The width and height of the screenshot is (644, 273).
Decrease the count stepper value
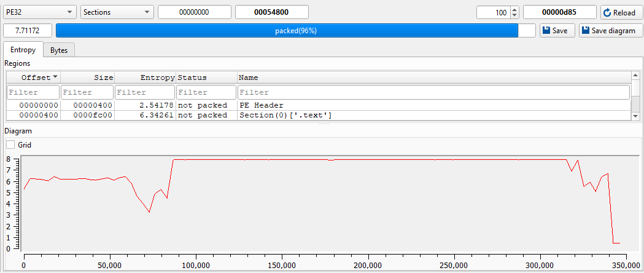514,15
